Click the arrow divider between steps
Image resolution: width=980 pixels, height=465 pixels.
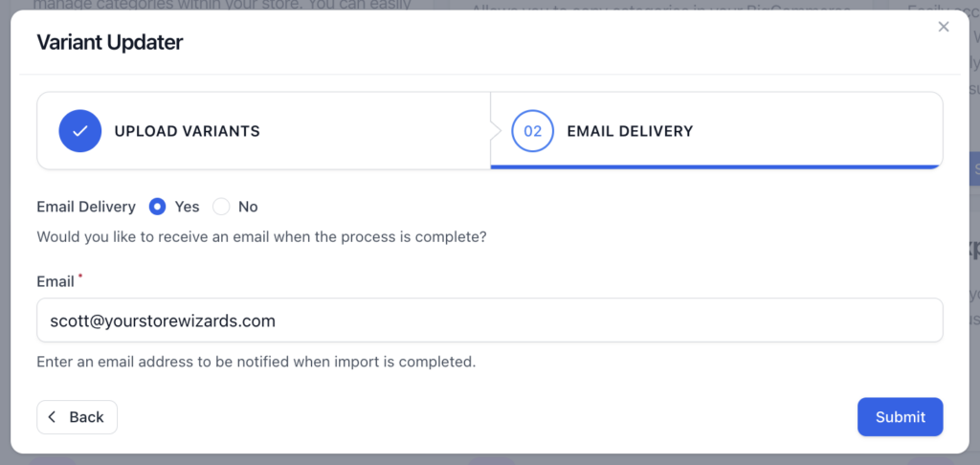[x=495, y=131]
